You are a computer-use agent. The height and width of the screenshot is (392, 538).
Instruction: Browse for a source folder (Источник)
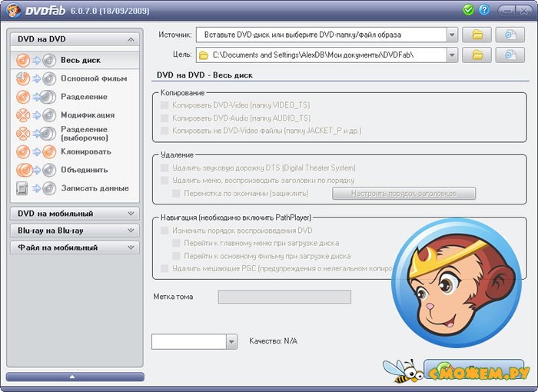477,35
